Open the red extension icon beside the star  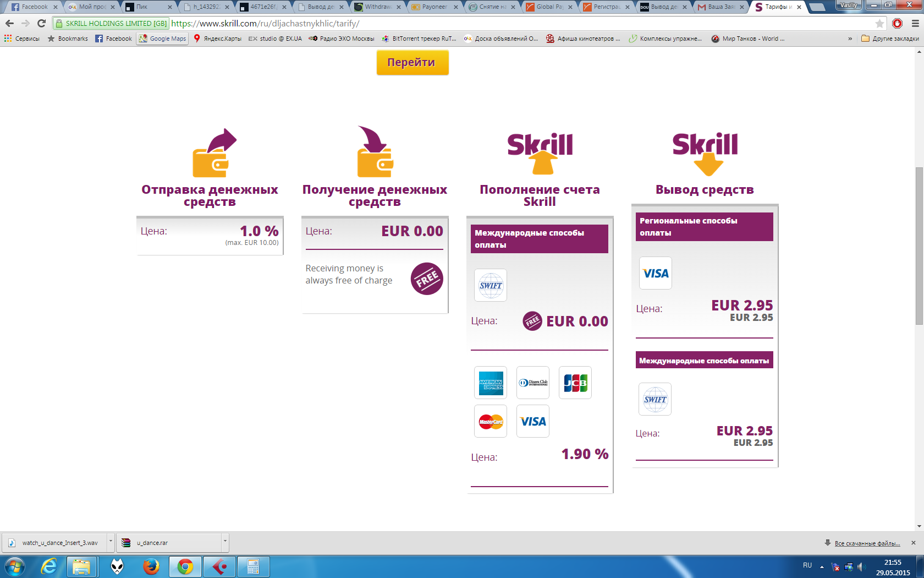(898, 24)
